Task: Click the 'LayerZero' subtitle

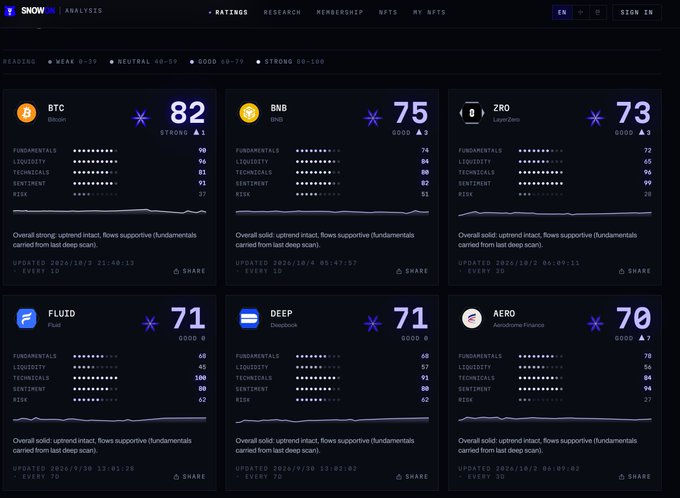Action: coord(506,119)
